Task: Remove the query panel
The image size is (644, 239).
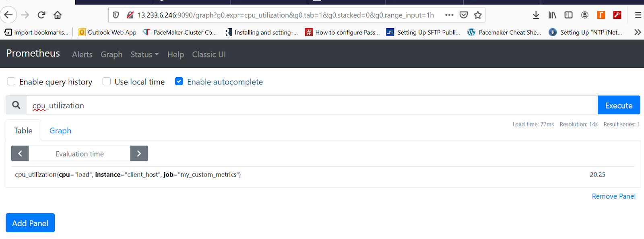Action: (613, 196)
